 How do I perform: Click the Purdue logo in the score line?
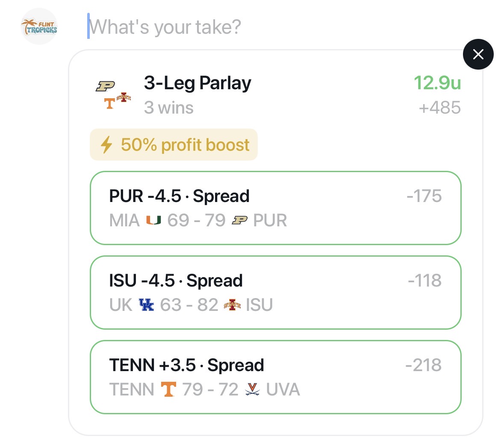click(x=239, y=220)
